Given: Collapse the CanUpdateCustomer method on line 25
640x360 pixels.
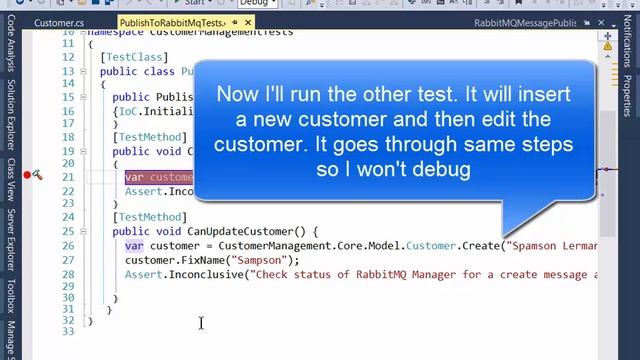Looking at the screenshot, I should pos(83,231).
